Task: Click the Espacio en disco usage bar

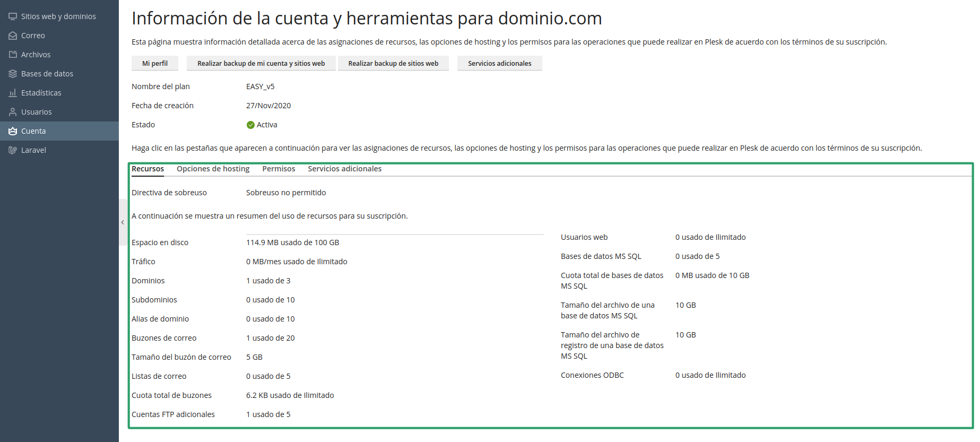Action: tap(395, 234)
